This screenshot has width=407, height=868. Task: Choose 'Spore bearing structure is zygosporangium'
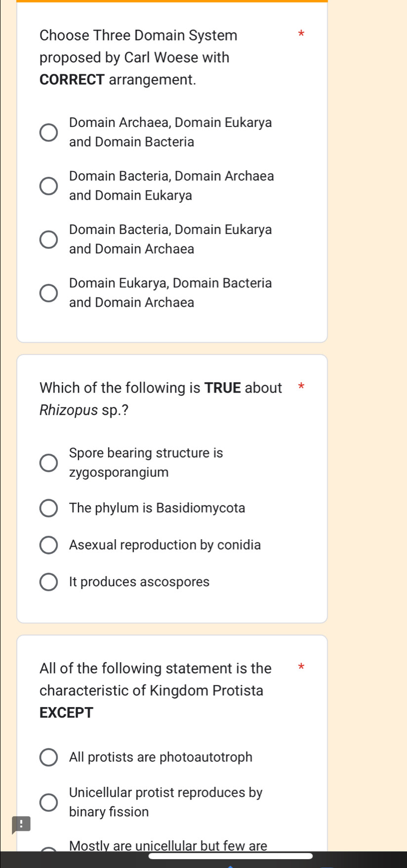click(48, 463)
